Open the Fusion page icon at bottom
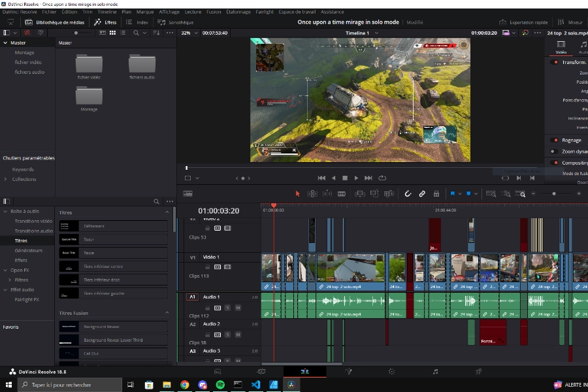This screenshot has width=588, height=392. tap(348, 372)
